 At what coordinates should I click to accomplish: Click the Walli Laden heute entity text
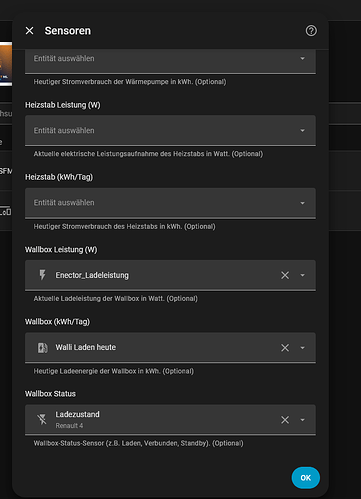click(x=86, y=347)
